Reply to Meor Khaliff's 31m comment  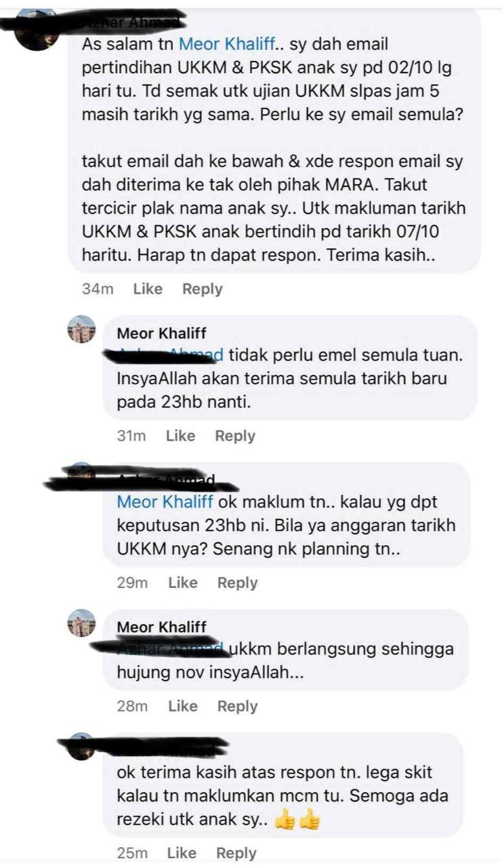[x=235, y=436]
